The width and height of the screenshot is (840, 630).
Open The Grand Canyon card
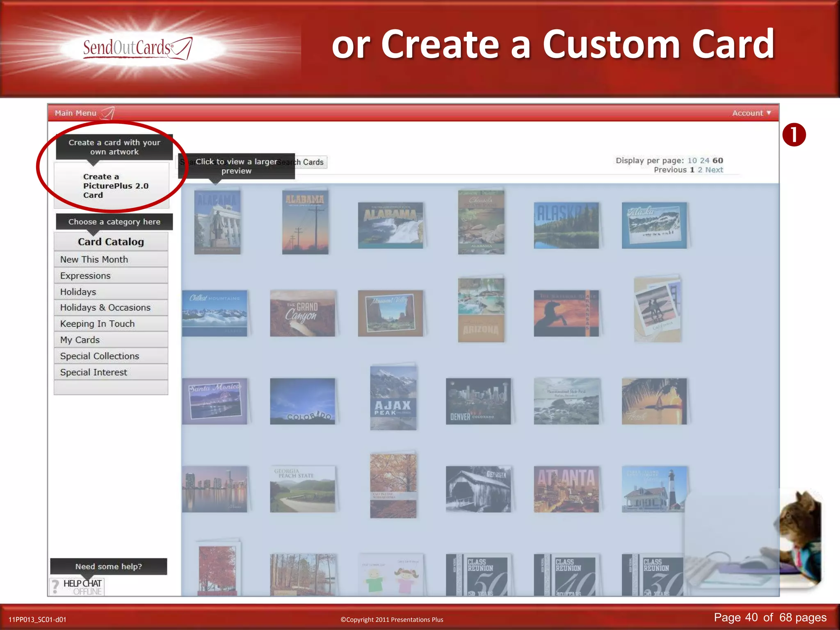tap(303, 313)
